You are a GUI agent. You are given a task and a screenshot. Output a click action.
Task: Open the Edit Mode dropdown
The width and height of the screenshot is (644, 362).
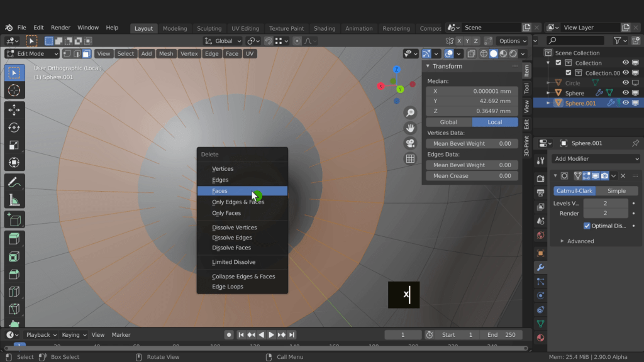(32, 53)
